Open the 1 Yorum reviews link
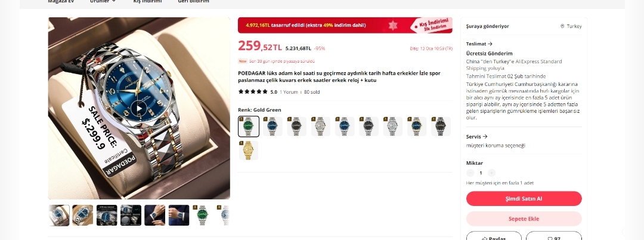The image size is (644, 240). point(289,92)
